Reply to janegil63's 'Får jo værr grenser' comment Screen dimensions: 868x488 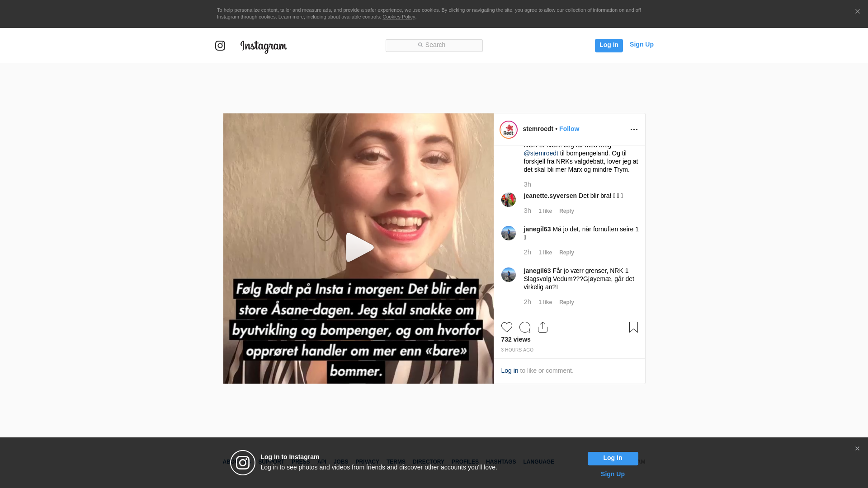[566, 302]
